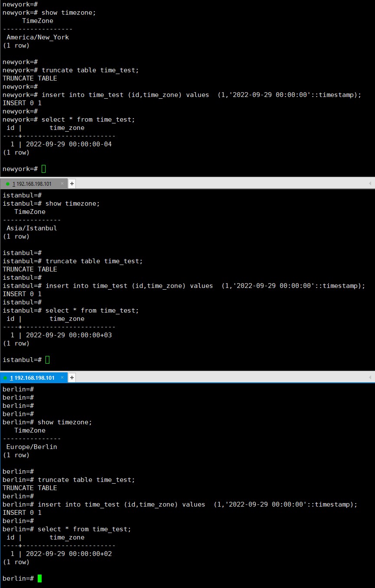Viewport: 375px width, 588px height.
Task: Select the active 192.168.198.101 tab above berlin pane
Action: point(33,377)
